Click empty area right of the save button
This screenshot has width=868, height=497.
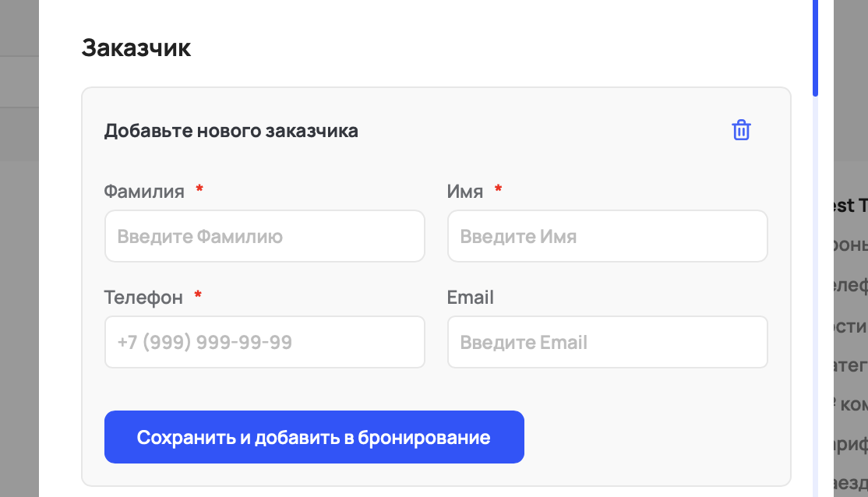coord(655,437)
